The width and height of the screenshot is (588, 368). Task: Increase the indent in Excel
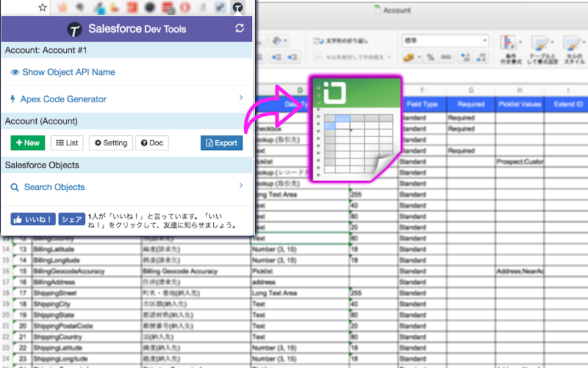click(293, 57)
